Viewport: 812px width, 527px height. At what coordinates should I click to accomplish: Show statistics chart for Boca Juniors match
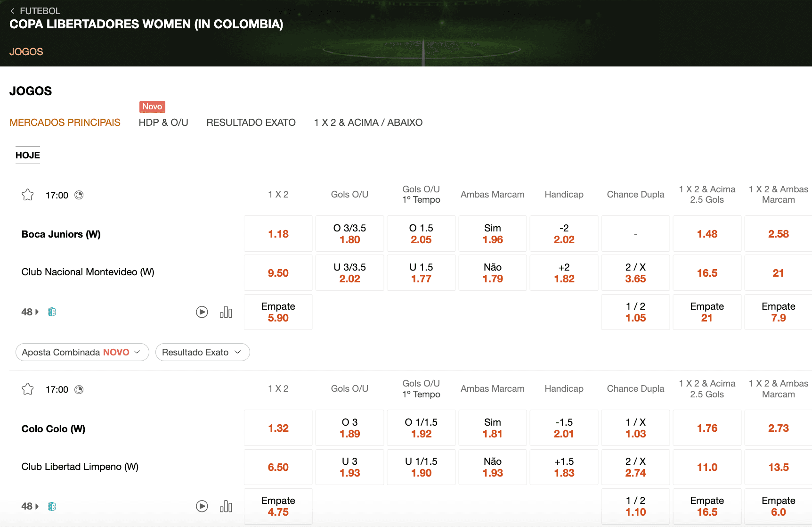point(226,312)
